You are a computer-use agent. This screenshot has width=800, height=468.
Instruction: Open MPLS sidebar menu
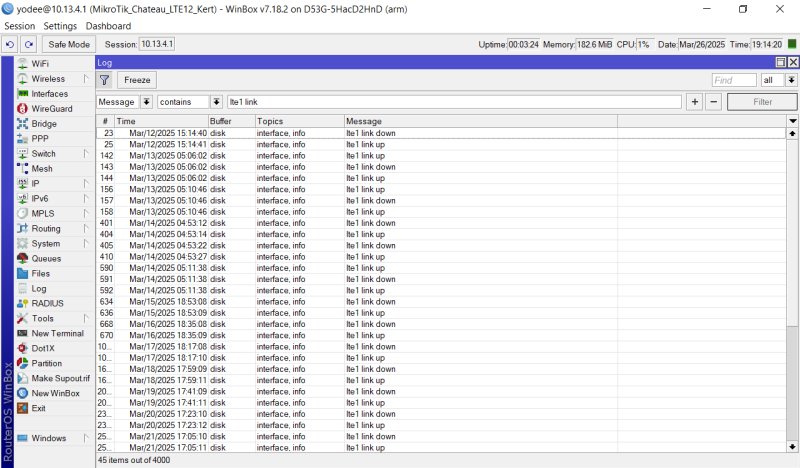click(43, 213)
